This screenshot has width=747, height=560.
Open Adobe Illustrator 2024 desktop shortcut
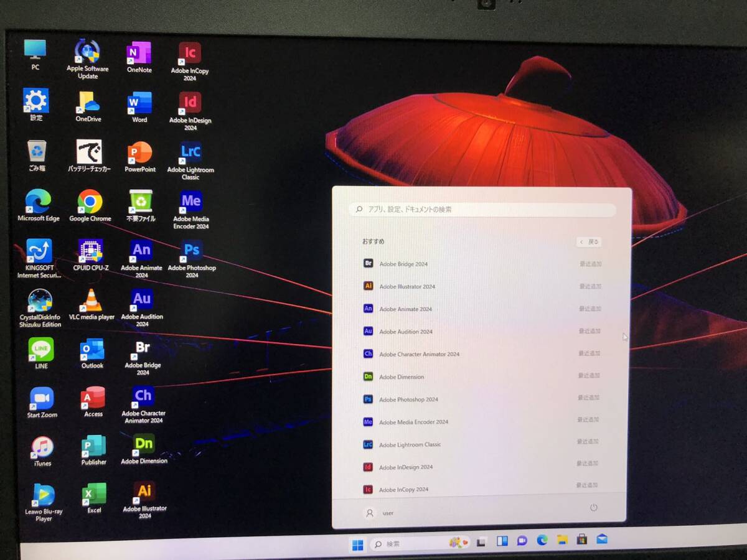coord(144,500)
